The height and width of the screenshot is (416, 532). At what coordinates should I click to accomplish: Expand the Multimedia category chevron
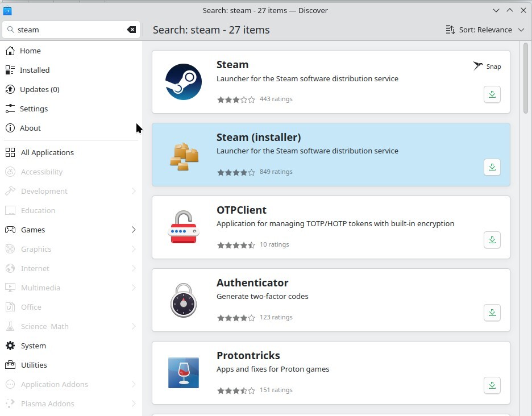134,288
